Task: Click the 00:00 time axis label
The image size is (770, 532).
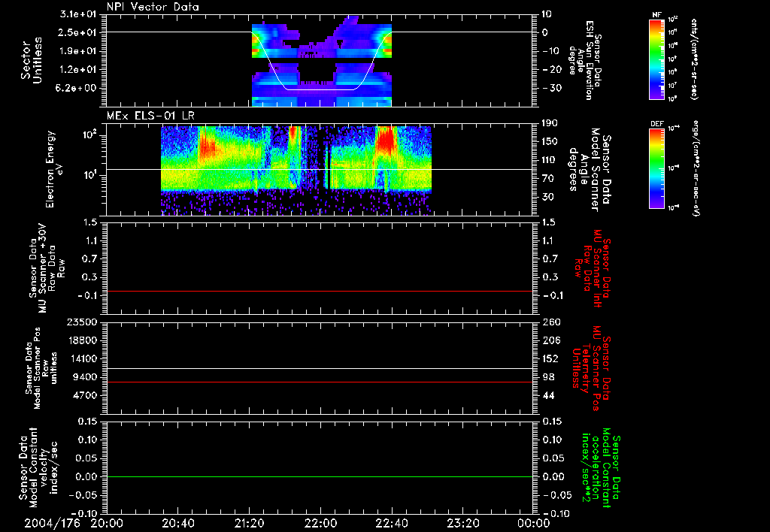Action: (x=534, y=523)
